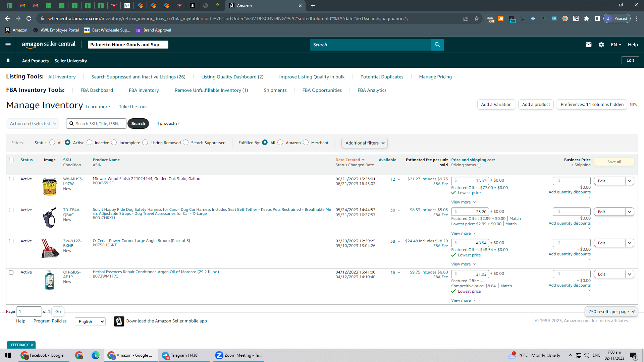The height and width of the screenshot is (362, 644).
Task: Bookmark this page with star icon
Action: (x=477, y=18)
